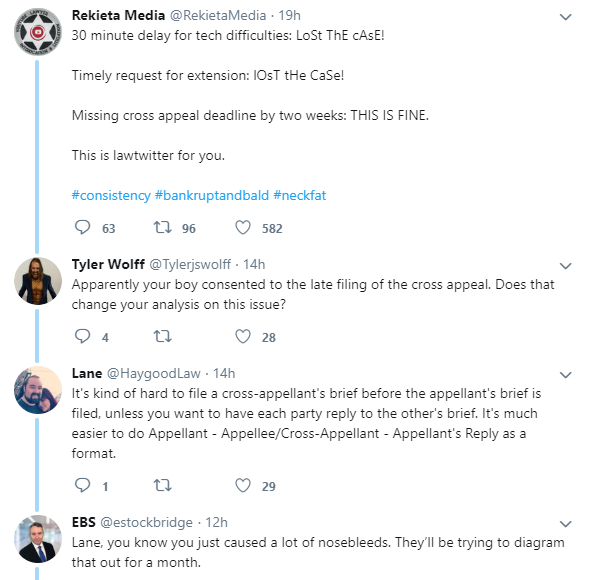
Task: Like the Rekieta Media tweet
Action: [243, 227]
